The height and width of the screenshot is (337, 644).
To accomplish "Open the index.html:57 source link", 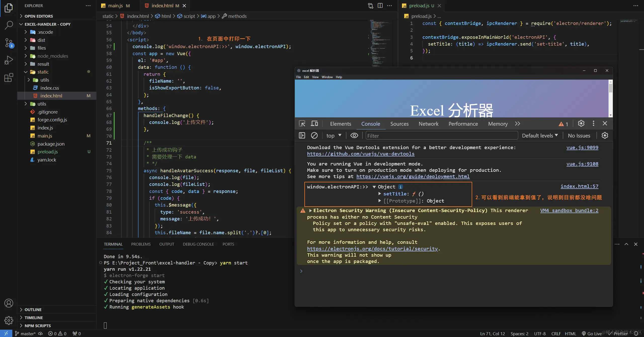I will point(579,186).
